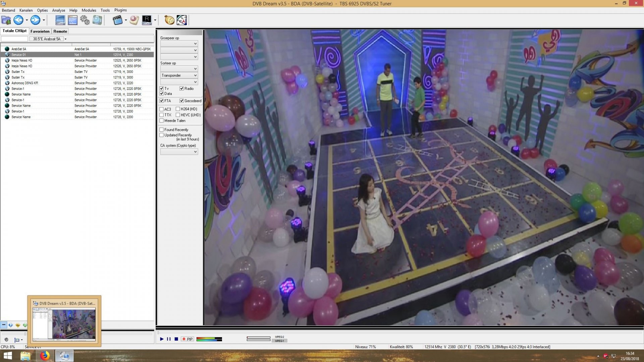Click the record 'R' toolbar icon

click(x=147, y=20)
